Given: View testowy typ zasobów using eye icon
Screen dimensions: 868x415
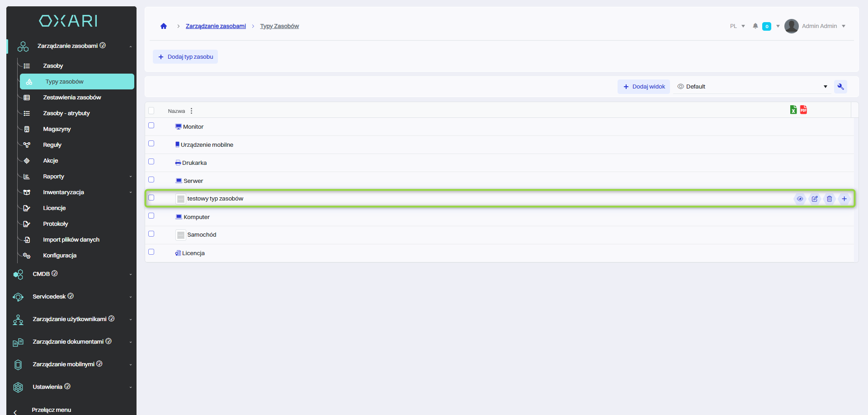Looking at the screenshot, I should pos(800,199).
